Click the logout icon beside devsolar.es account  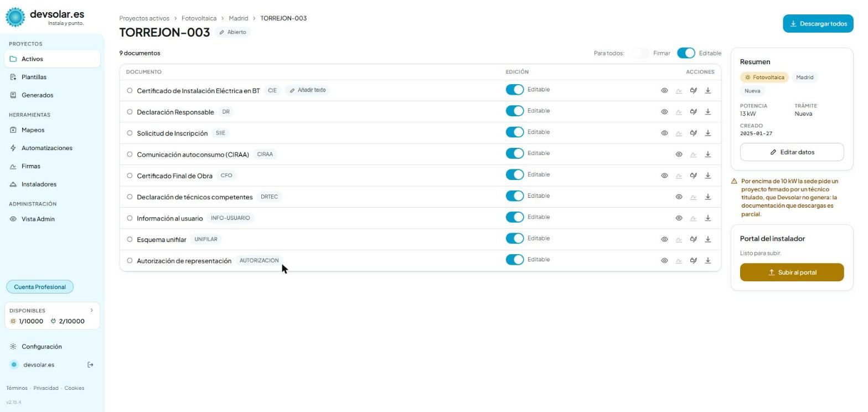click(90, 364)
